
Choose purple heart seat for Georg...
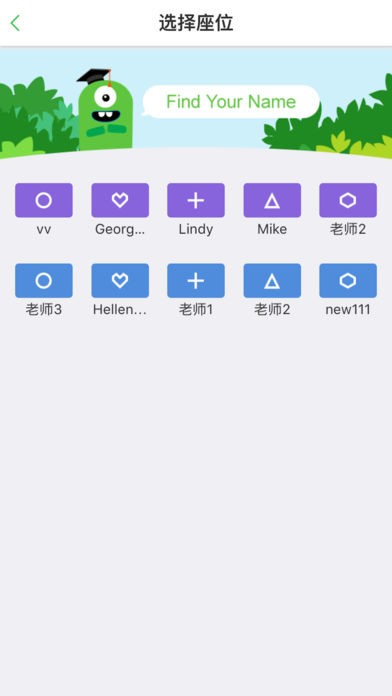(x=120, y=200)
